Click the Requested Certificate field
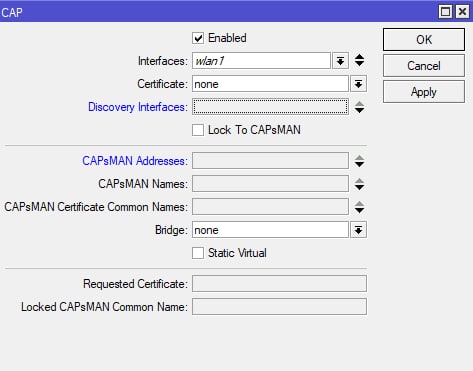The height and width of the screenshot is (371, 473). pos(279,284)
